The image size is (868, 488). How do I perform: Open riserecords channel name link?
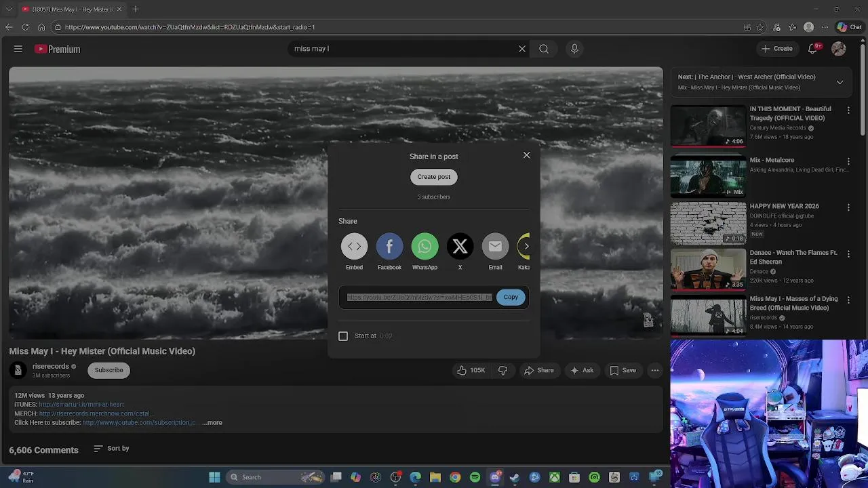[51, 367]
